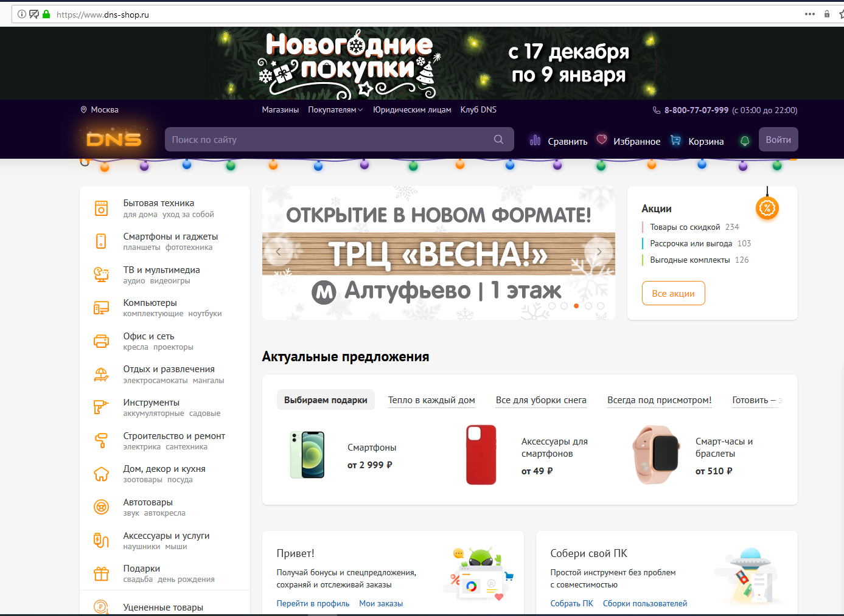
Task: Open the Автотовары category icon
Action: pos(101,507)
